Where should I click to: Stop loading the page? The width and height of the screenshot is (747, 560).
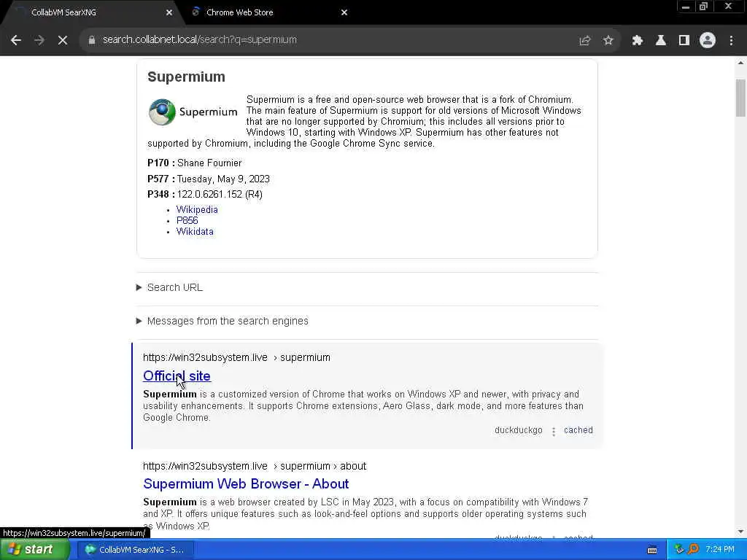coord(63,40)
